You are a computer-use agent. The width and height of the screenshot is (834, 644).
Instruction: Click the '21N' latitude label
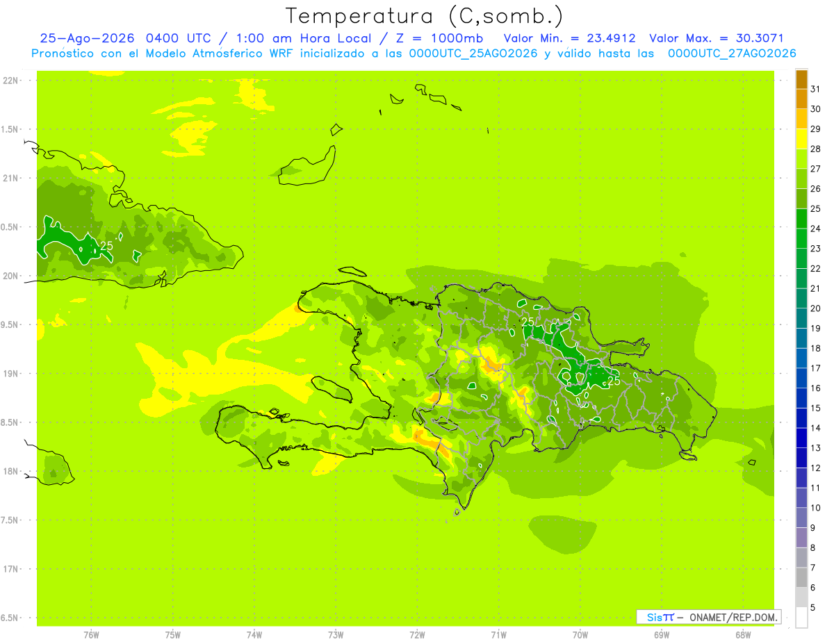10,178
